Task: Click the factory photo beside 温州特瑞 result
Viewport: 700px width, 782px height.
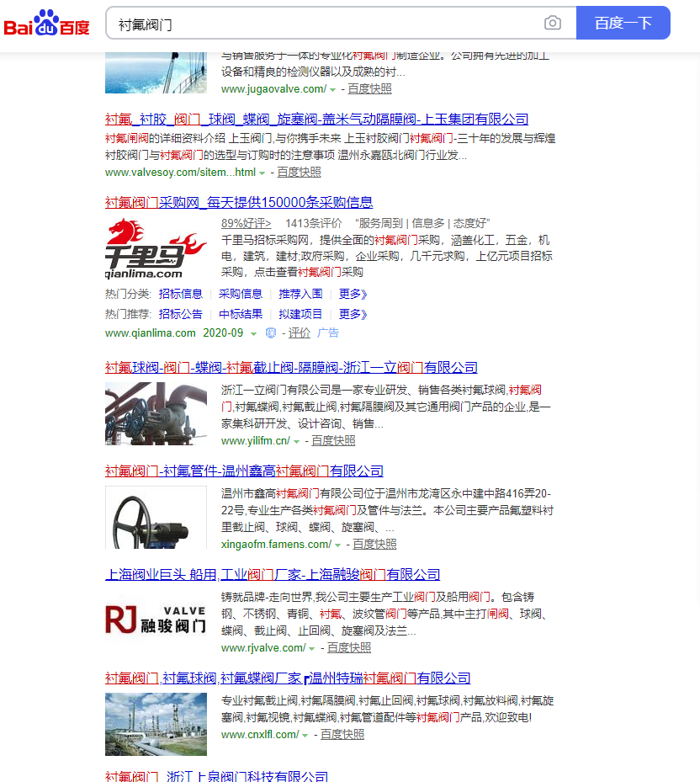Action: (156, 724)
